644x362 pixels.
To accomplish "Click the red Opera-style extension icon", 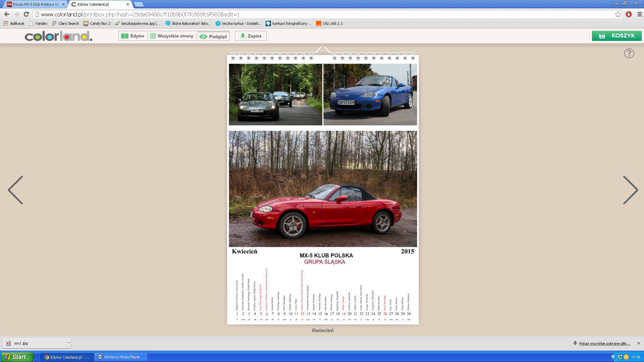I will point(629,14).
